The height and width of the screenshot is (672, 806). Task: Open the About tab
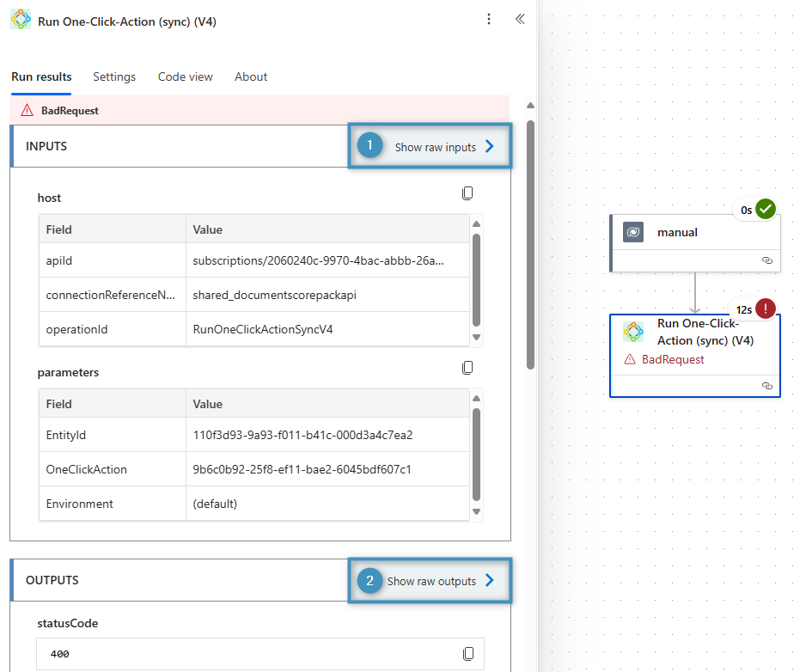point(251,76)
